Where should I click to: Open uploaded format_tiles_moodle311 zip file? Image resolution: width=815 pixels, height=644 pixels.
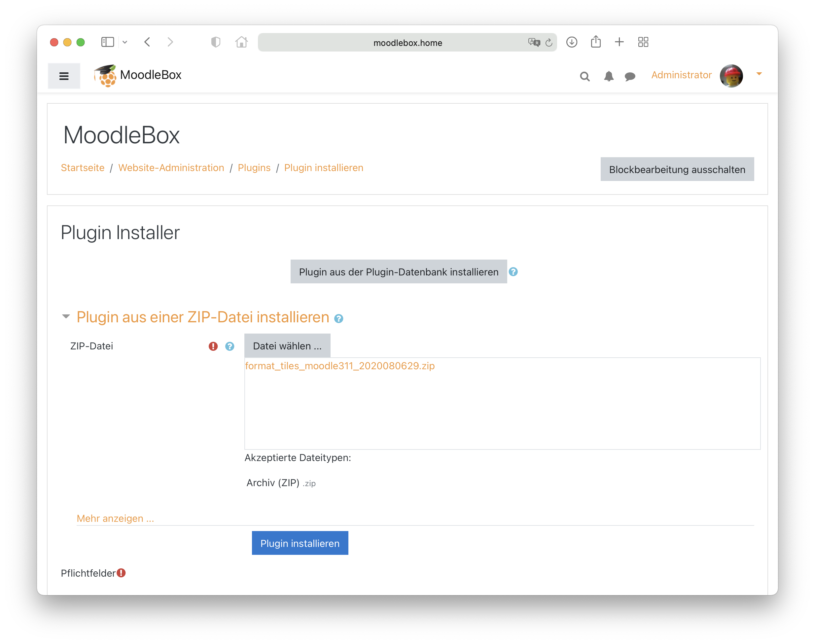(x=340, y=366)
